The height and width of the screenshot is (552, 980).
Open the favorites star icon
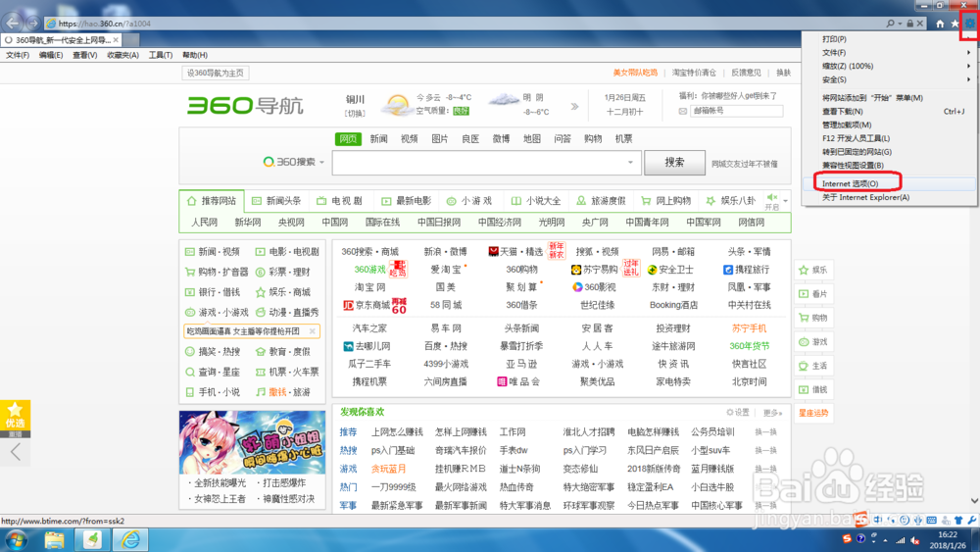955,24
